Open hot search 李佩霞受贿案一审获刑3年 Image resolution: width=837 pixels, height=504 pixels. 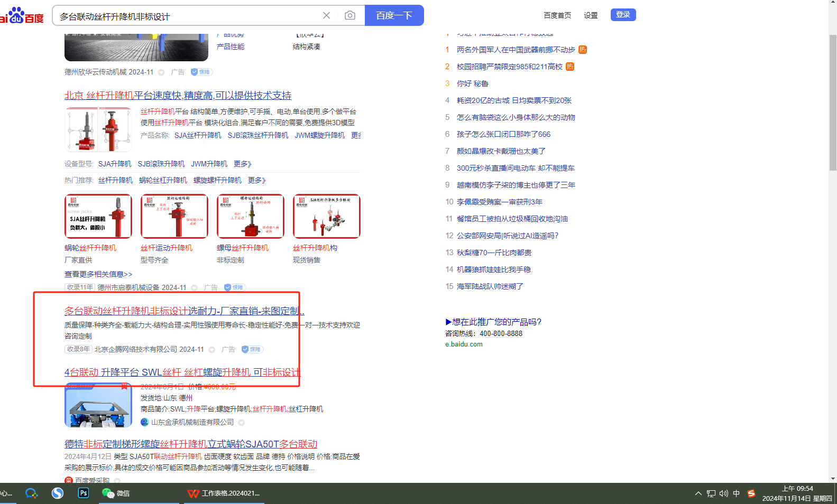pyautogui.click(x=500, y=202)
